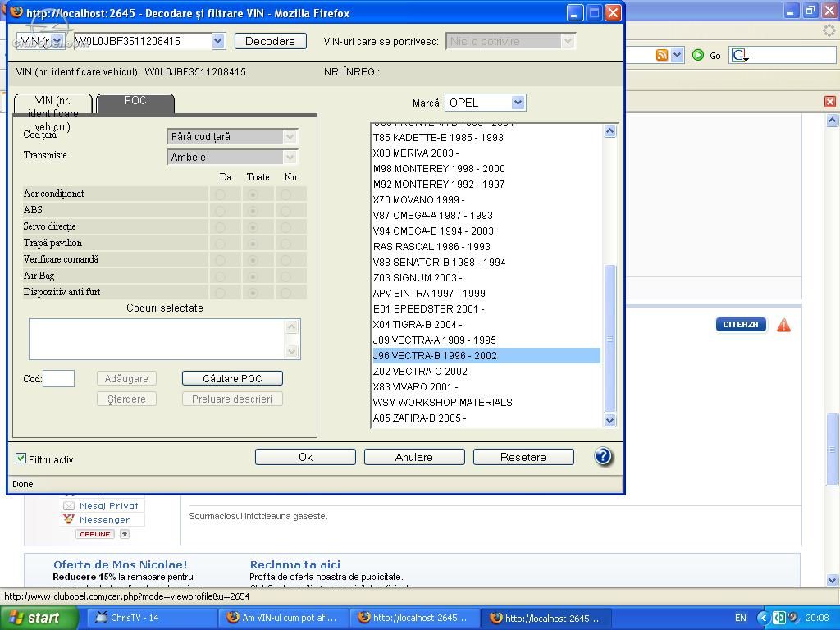The image size is (840, 630).
Task: Click the model list scroll-down arrow
Action: [x=609, y=421]
